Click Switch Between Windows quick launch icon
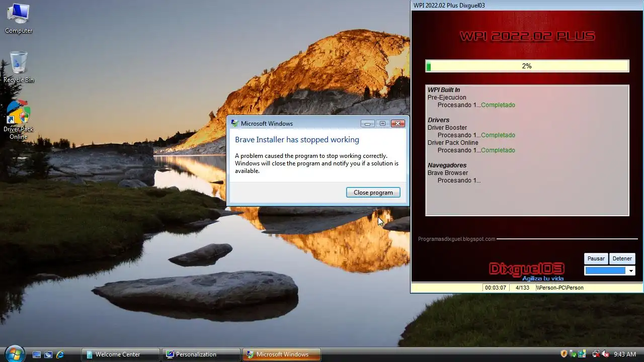 [x=48, y=354]
